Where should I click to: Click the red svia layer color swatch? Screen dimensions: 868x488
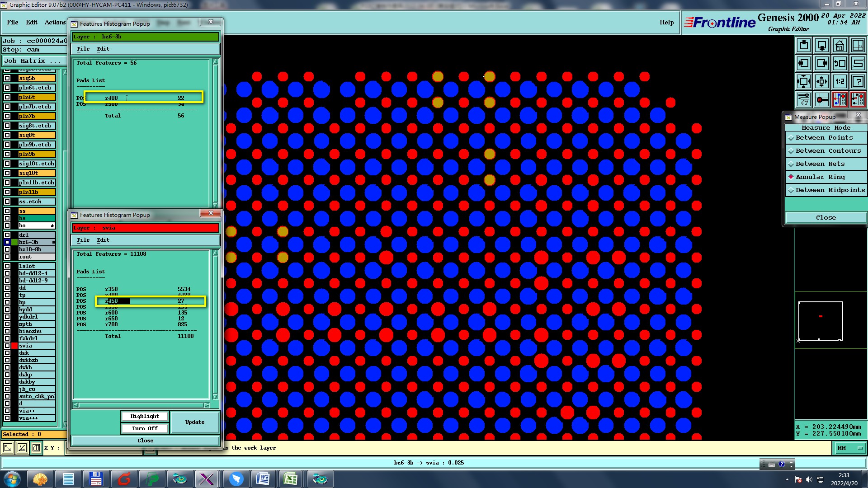coord(14,346)
